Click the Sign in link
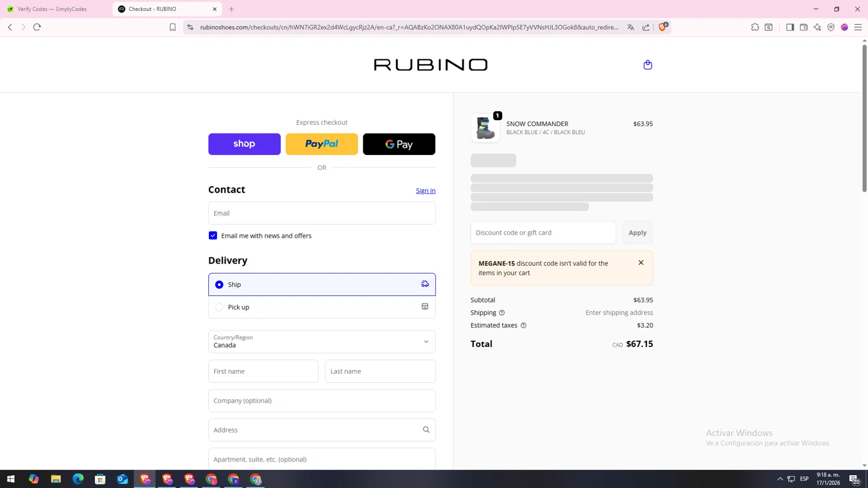868x488 pixels. click(x=425, y=191)
